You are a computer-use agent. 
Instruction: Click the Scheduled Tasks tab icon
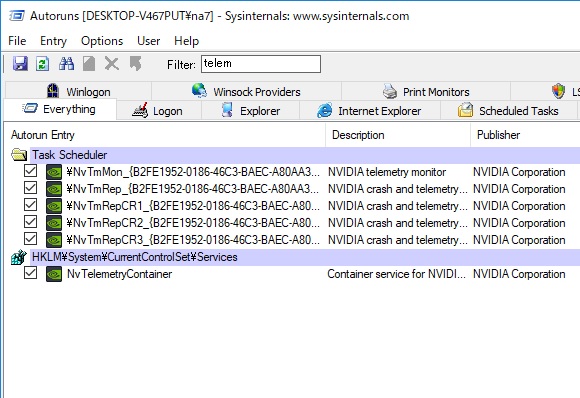[465, 110]
